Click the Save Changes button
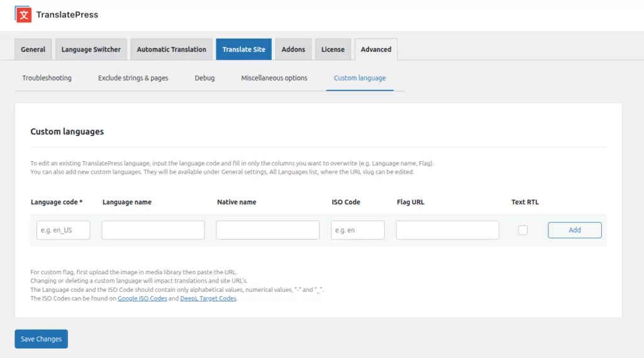Viewport: 644px width, 358px height. 41,339
